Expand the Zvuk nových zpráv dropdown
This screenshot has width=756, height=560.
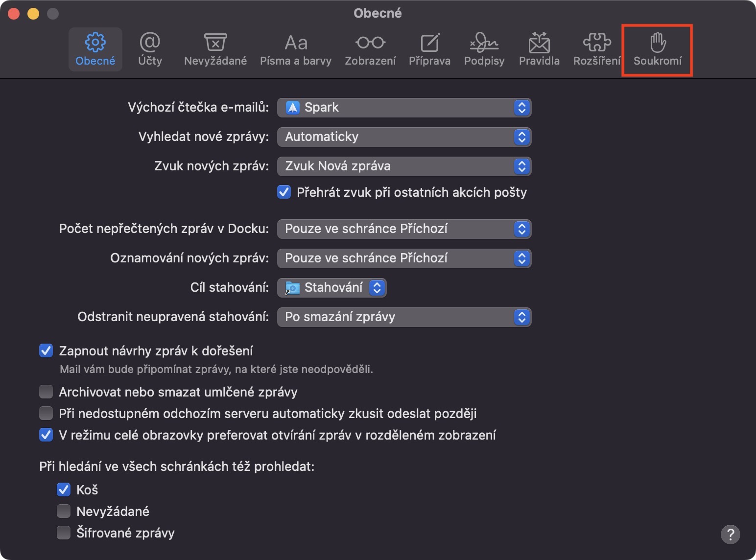click(404, 166)
